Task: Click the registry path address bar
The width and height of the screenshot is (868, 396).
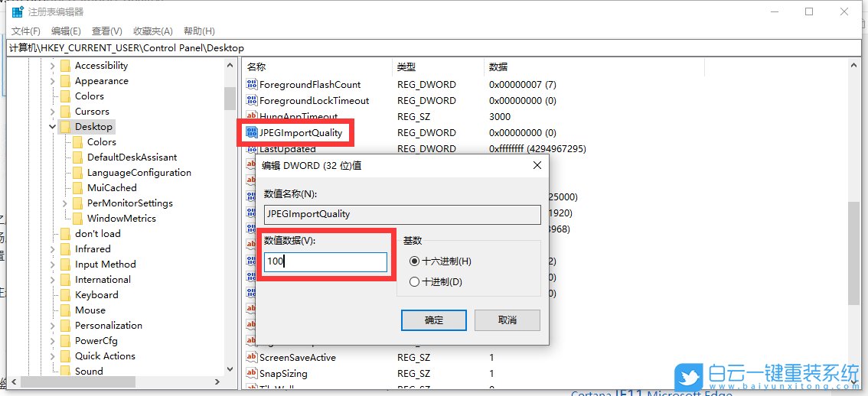Action: 433,48
